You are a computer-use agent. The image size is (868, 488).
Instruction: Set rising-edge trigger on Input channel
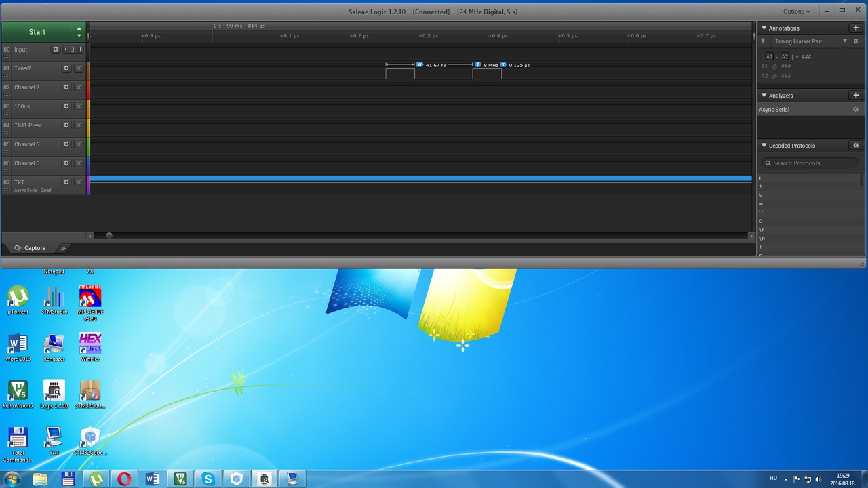coord(73,49)
